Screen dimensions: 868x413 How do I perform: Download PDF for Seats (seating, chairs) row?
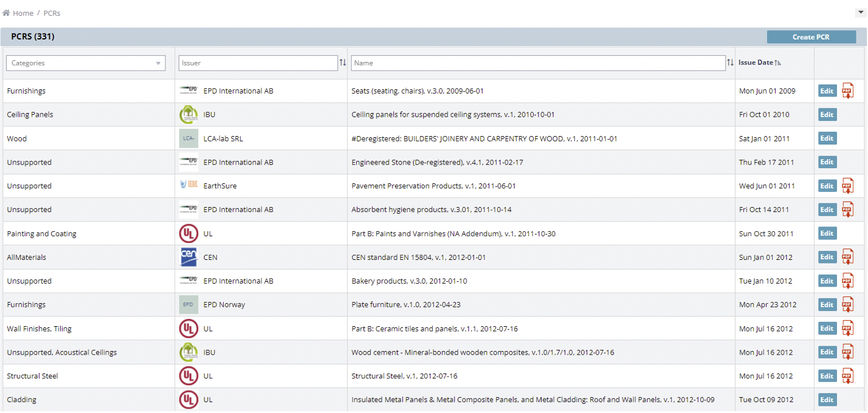847,91
